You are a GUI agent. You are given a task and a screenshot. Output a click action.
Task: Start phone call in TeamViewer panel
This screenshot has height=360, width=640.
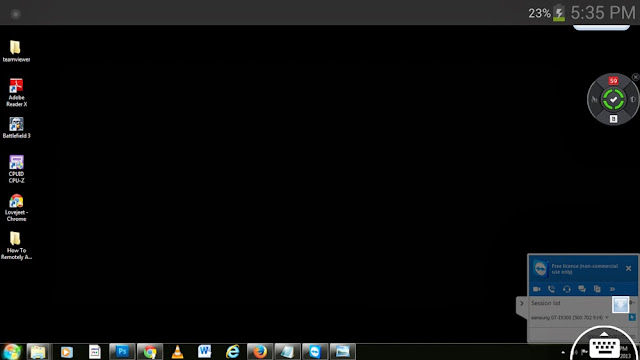pos(551,289)
